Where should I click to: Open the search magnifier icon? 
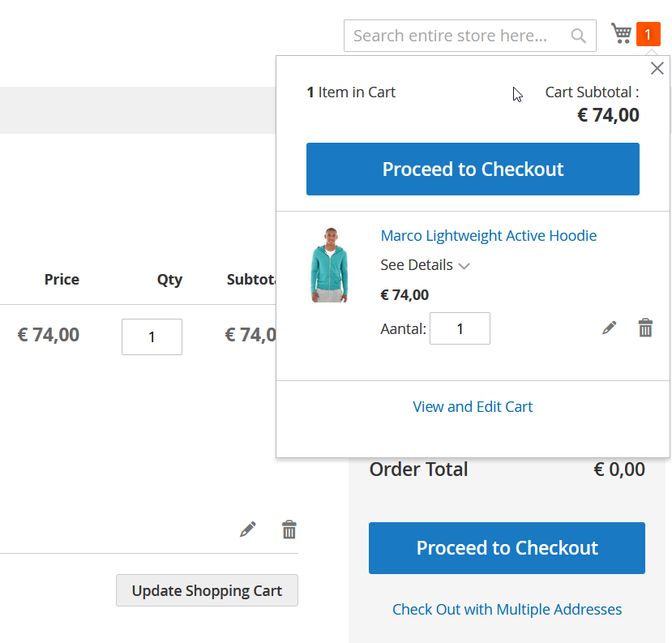click(x=577, y=36)
